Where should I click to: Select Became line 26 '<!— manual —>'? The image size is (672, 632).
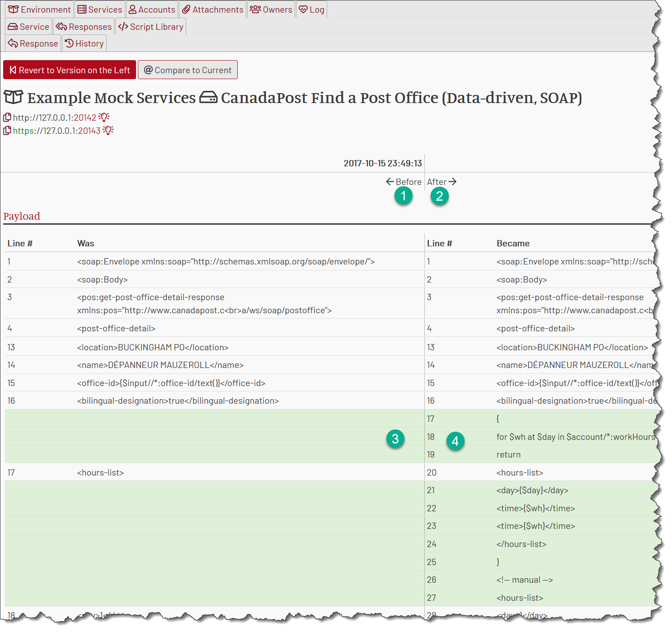point(525,580)
